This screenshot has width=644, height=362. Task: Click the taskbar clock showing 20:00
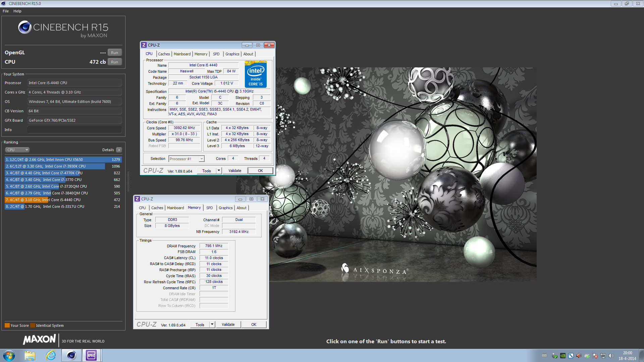627,356
